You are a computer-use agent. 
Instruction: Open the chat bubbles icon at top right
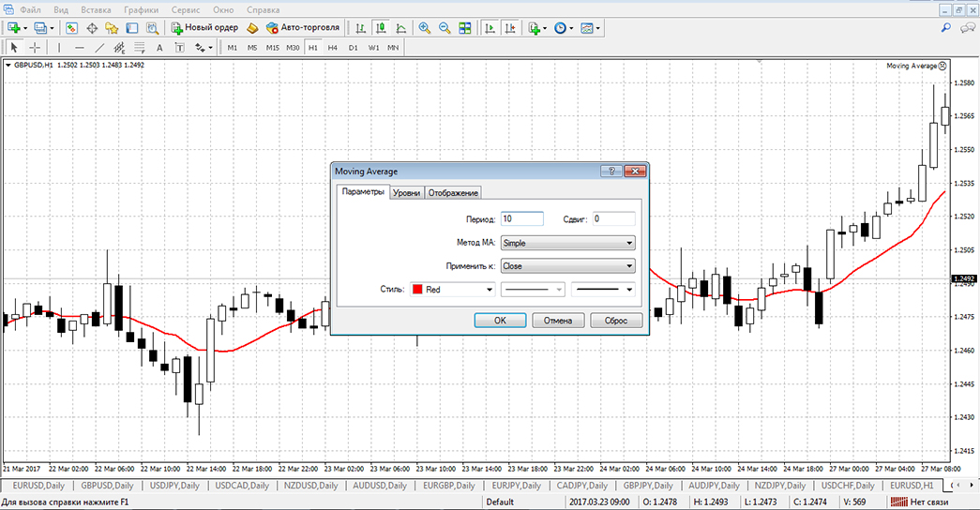(x=968, y=27)
